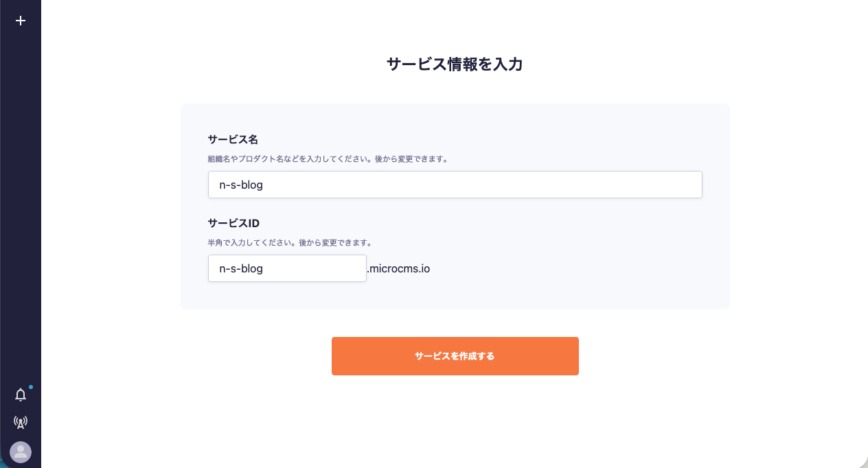Click the .microcms.io domain suffix

(x=398, y=268)
